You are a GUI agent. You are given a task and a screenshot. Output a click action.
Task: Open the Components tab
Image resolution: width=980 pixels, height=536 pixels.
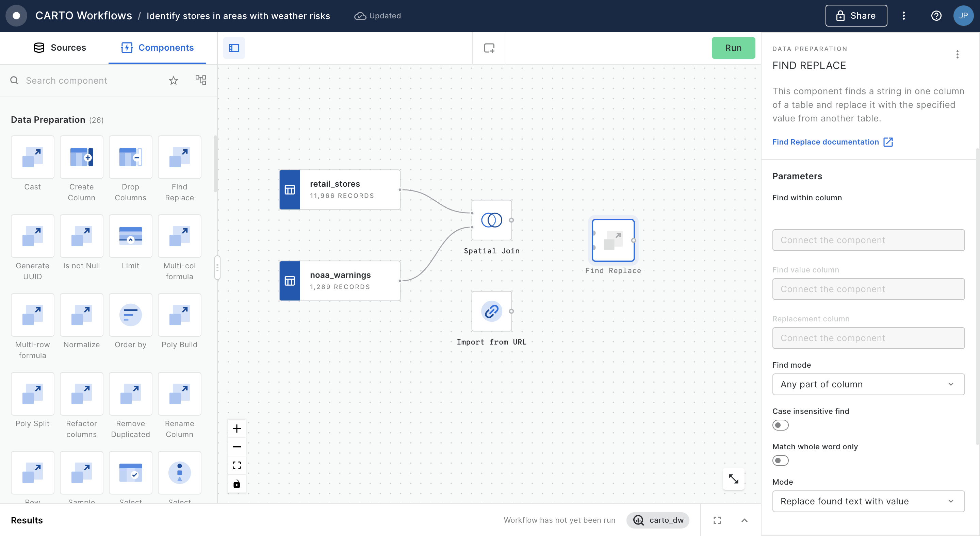coord(158,48)
